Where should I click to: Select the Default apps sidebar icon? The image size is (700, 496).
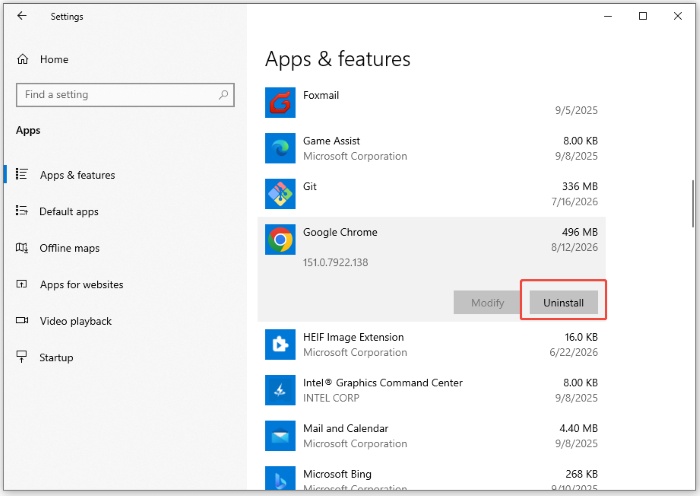click(x=21, y=211)
